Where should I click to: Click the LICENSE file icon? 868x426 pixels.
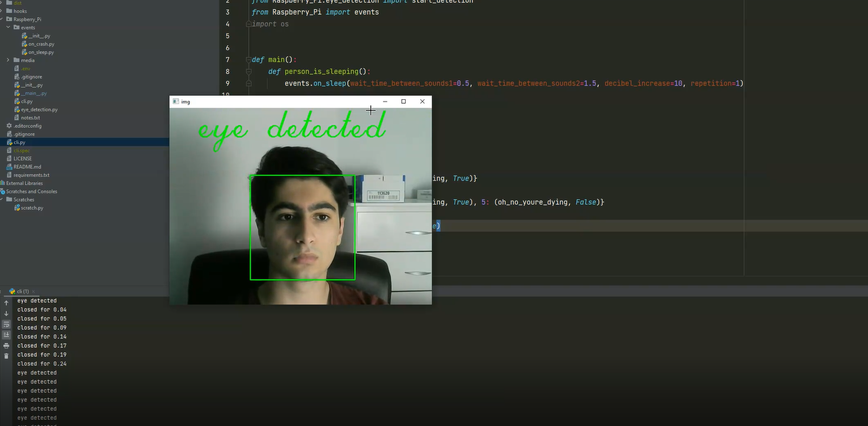[x=9, y=159]
